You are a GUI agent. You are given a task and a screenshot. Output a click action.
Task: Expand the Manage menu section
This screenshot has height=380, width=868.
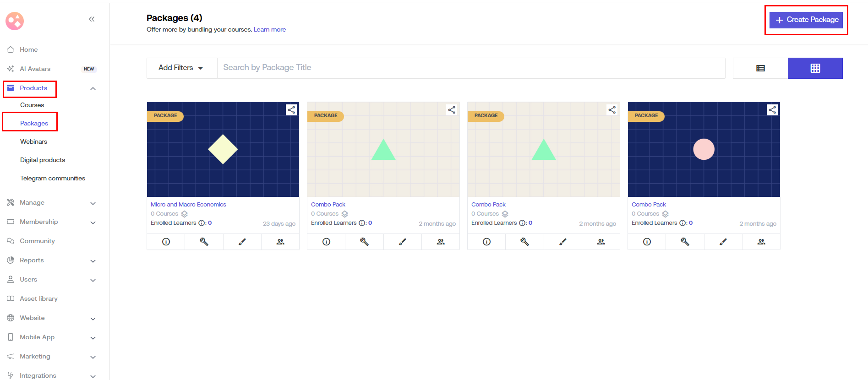[93, 203]
